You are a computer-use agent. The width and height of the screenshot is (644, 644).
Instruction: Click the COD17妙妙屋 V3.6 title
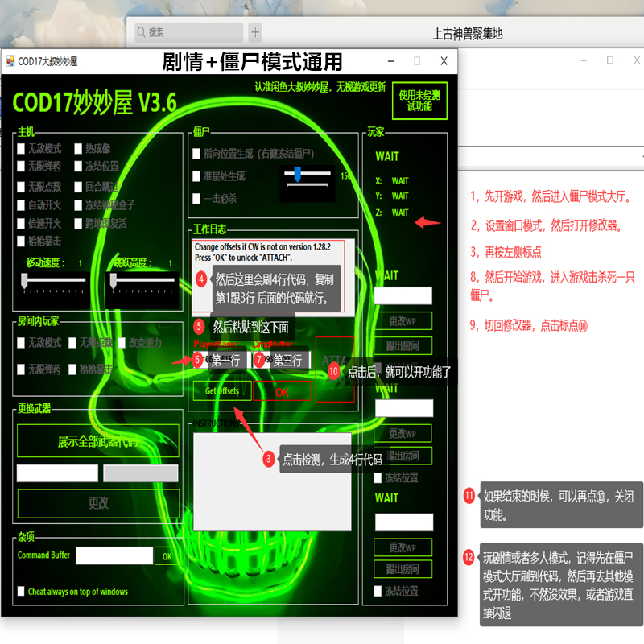pos(94,102)
